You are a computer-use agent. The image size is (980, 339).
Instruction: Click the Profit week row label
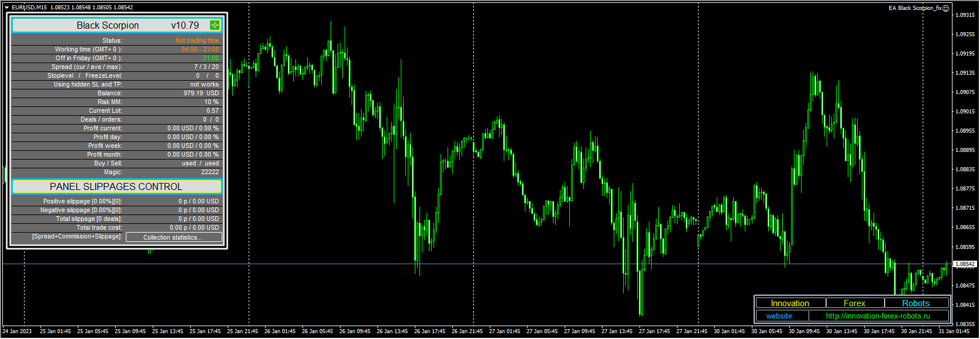coord(105,146)
